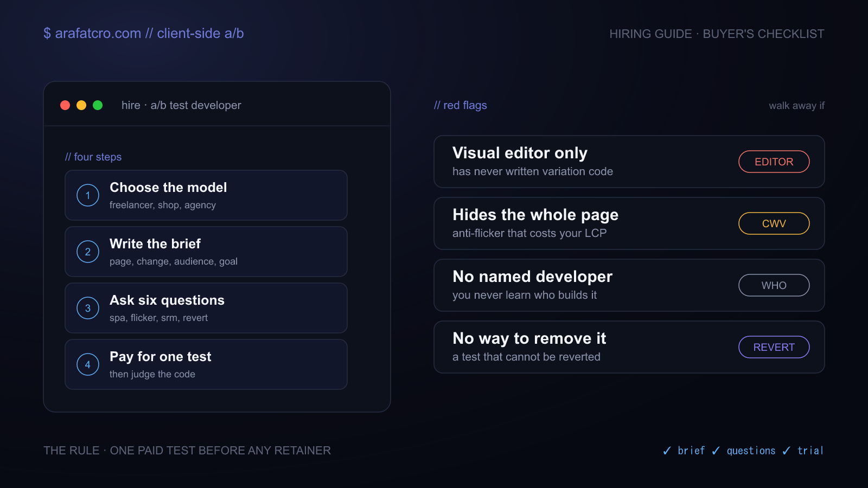868x488 pixels.
Task: Click the '// four steps' label
Action: [93, 157]
